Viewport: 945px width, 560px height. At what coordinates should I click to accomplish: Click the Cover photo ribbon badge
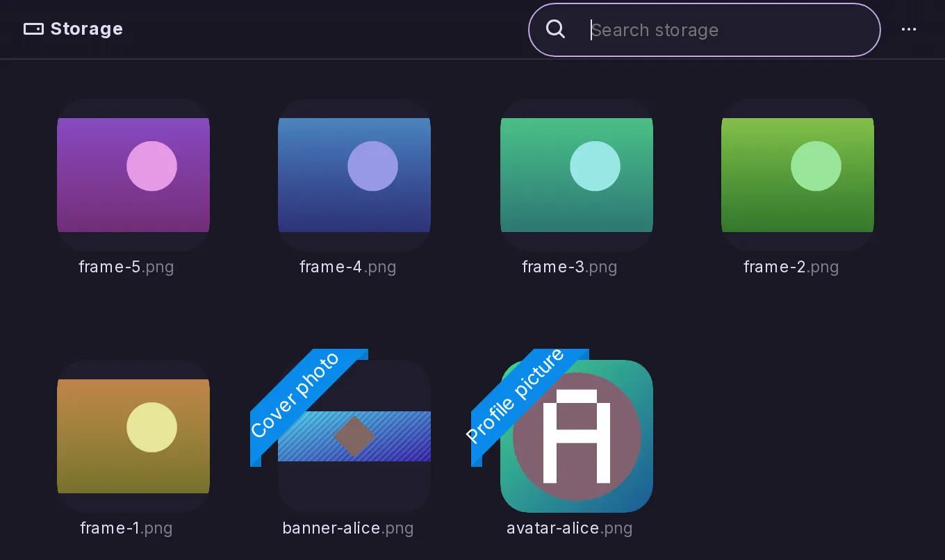295,395
